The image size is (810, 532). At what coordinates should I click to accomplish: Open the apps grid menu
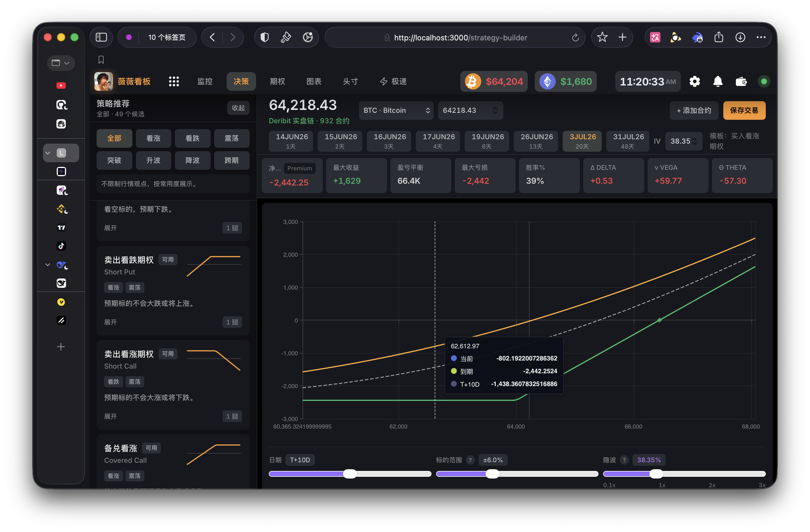click(x=174, y=81)
